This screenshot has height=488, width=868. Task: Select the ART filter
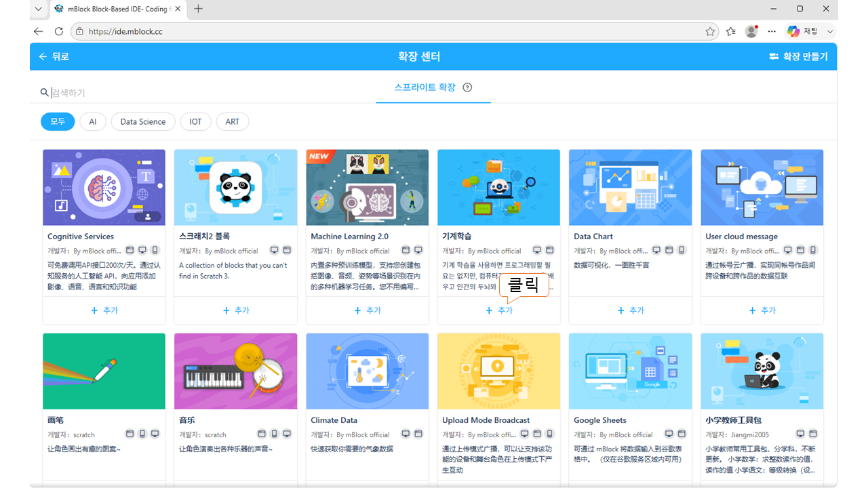(233, 122)
